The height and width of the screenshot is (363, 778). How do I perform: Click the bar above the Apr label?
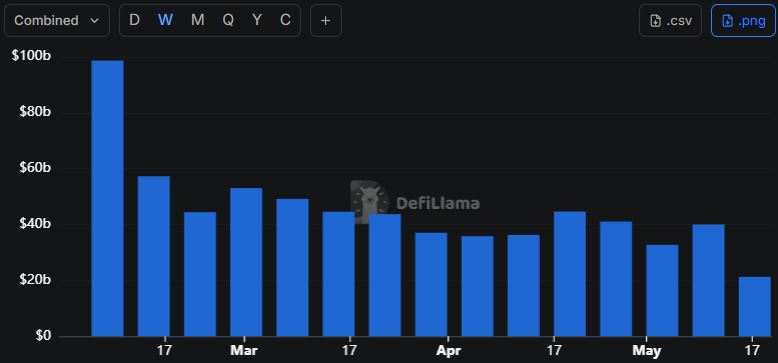(431, 285)
